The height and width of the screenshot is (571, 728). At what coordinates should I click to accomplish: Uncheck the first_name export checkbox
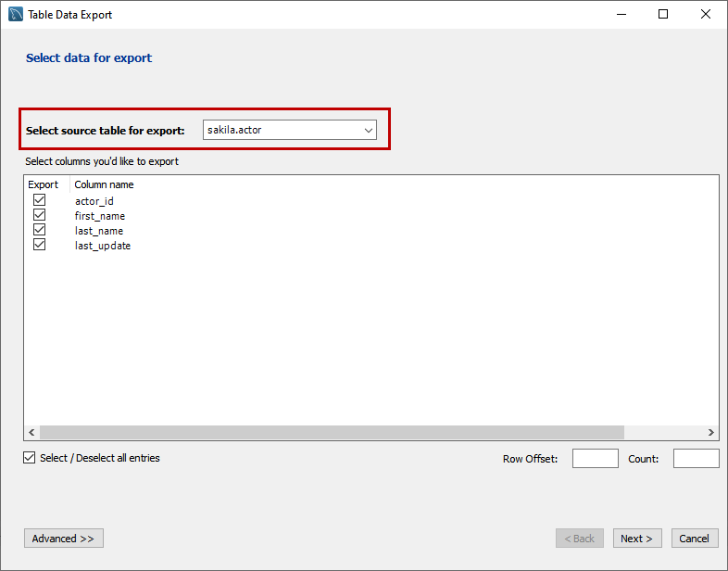point(40,215)
